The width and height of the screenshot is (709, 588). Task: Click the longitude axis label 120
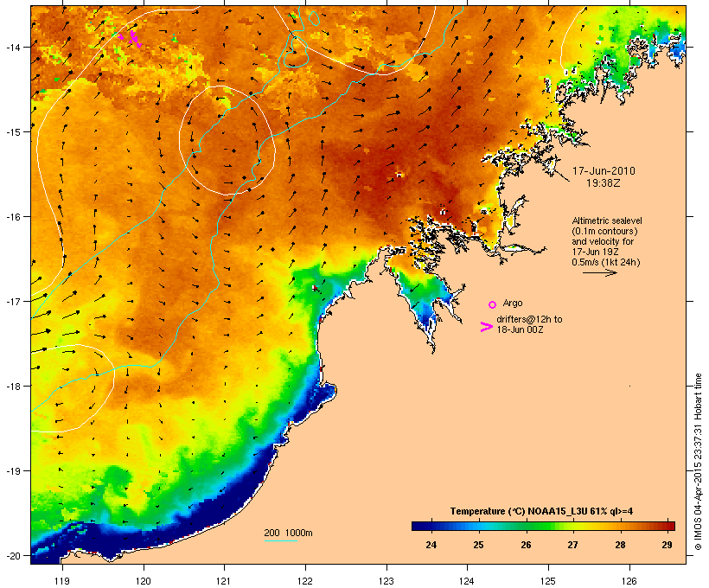[x=144, y=581]
